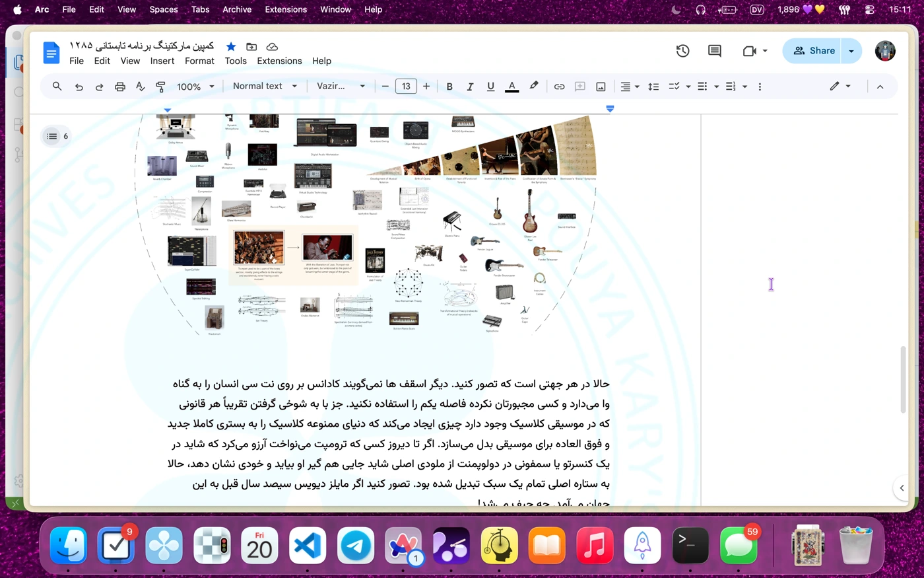
Task: Open the Extensions menu in Docs
Action: [279, 61]
